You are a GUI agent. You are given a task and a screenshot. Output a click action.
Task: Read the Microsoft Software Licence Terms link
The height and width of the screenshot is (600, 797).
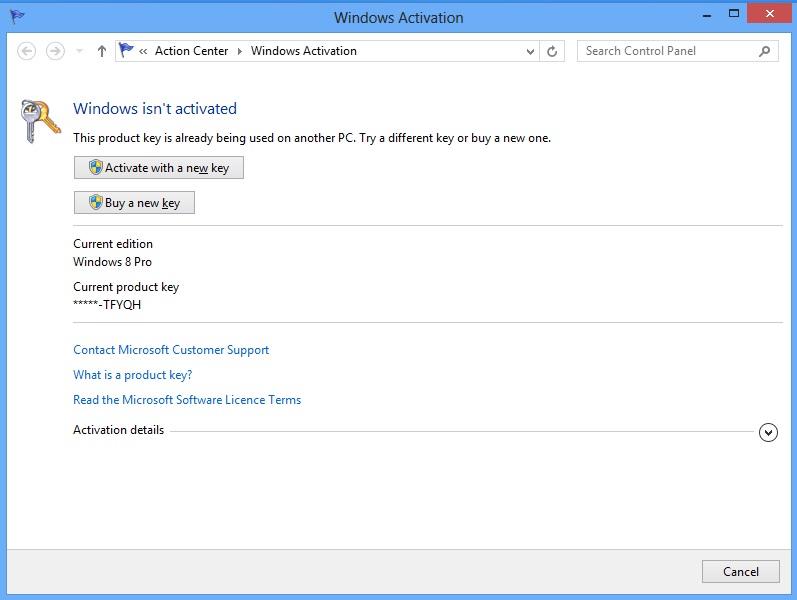pos(187,400)
